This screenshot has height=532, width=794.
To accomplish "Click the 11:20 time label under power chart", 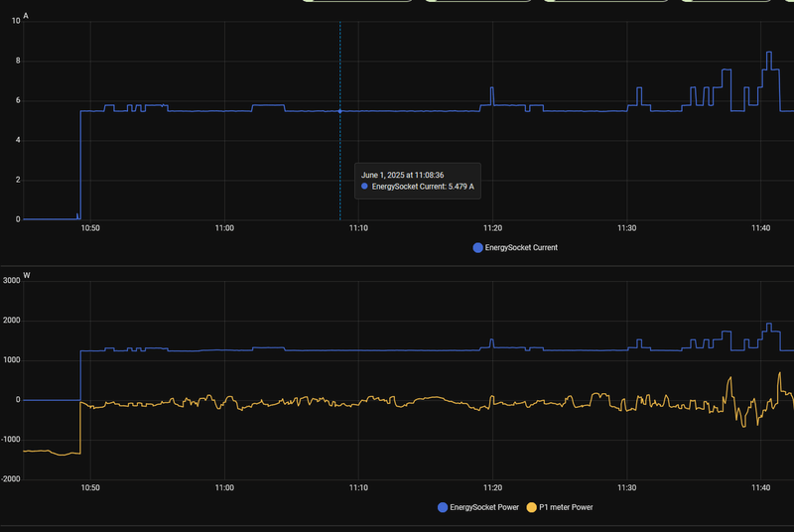I will click(492, 488).
